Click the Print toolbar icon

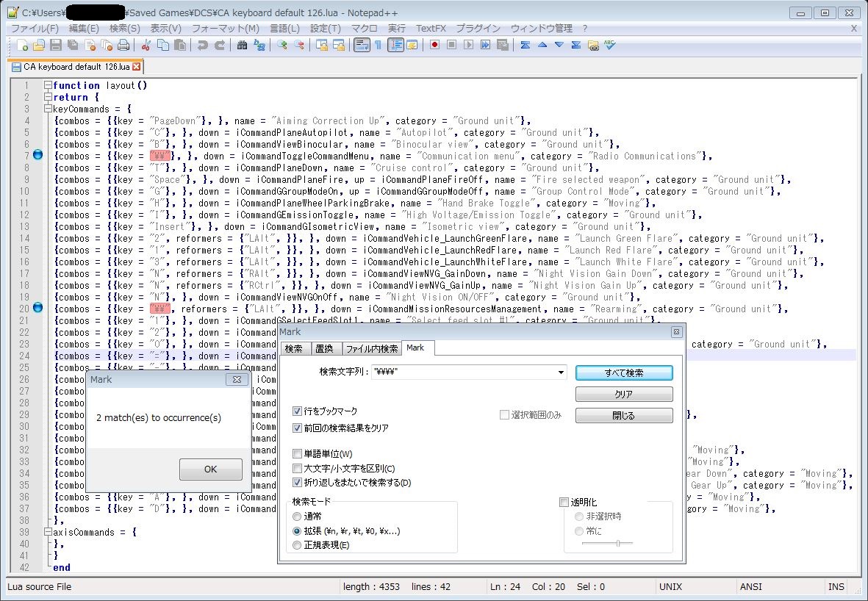(123, 46)
